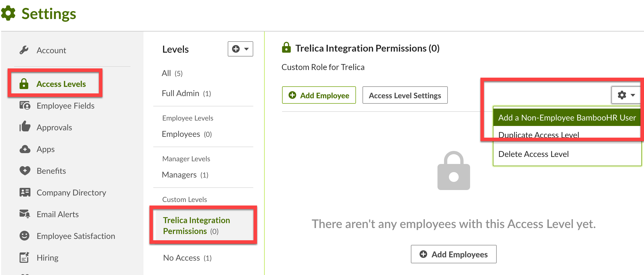
Task: Click the Add Employee button
Action: pos(319,95)
